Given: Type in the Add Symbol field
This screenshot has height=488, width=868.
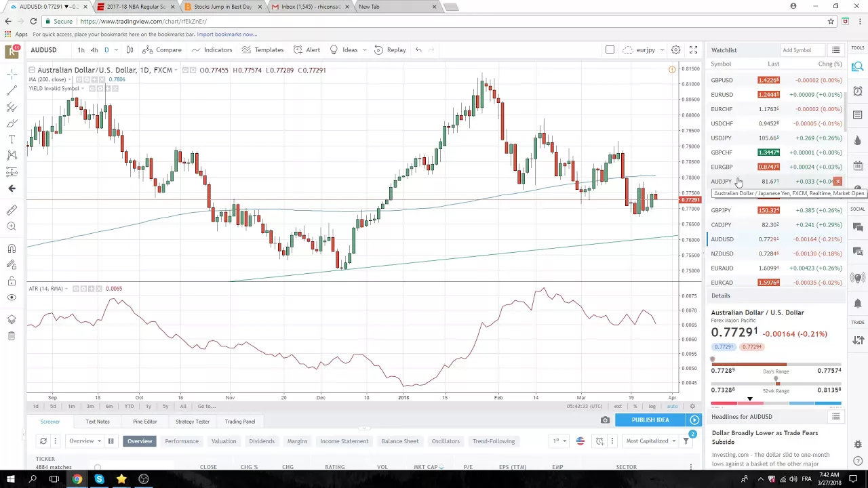Looking at the screenshot, I should [x=803, y=50].
